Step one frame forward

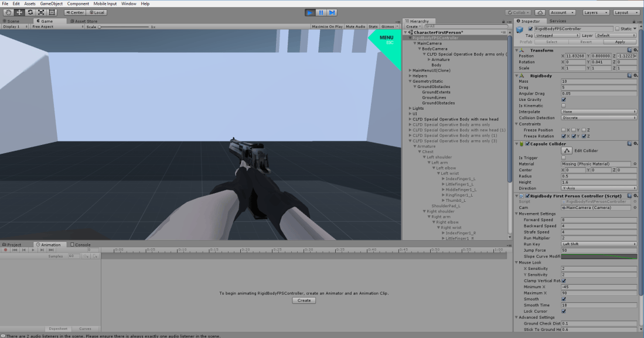[x=332, y=13]
